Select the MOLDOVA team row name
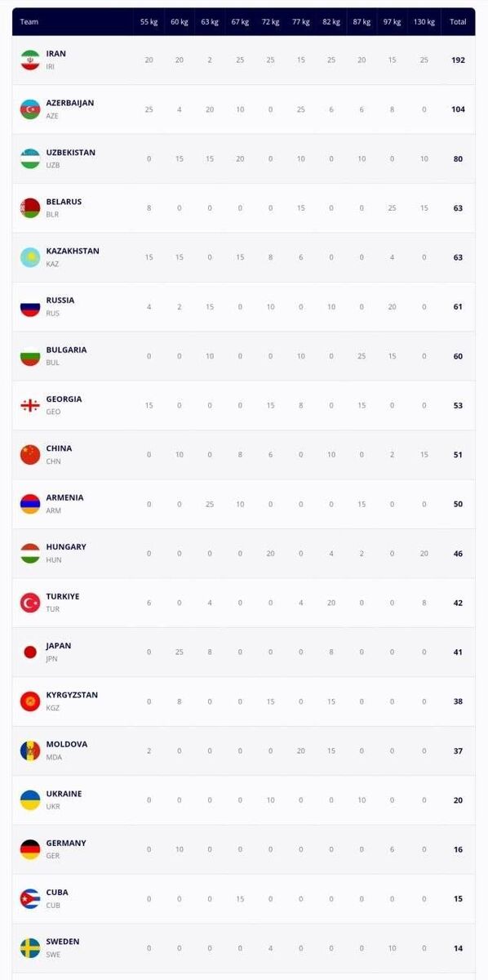This screenshot has height=980, width=488. [67, 744]
